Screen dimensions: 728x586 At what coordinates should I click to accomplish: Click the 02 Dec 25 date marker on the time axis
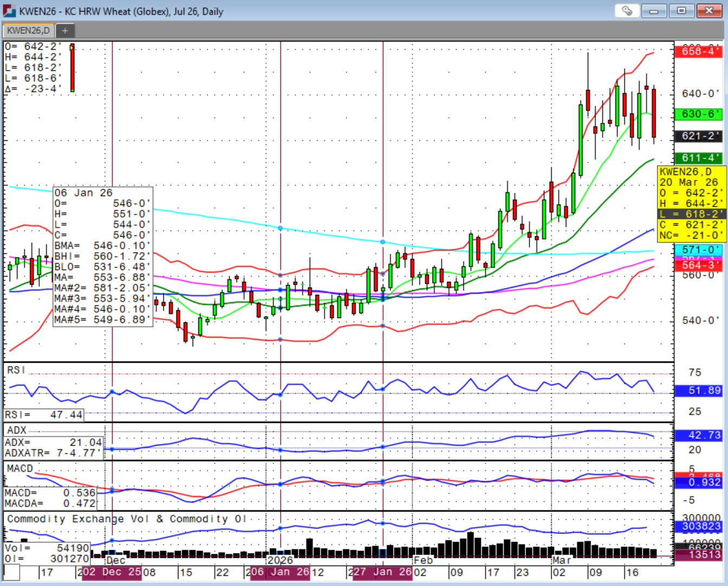click(x=112, y=572)
